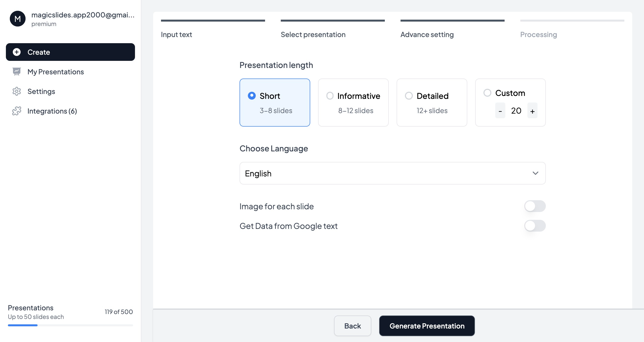The image size is (644, 342).
Task: Go to the Input text step
Action: (x=176, y=35)
